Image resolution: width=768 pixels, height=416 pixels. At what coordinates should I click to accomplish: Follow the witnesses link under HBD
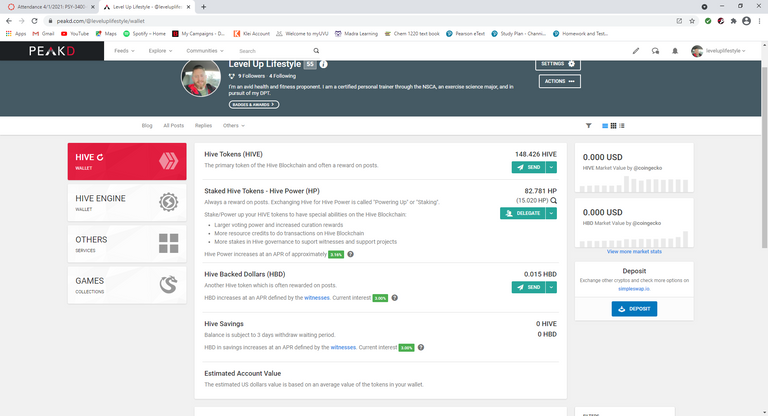coord(317,298)
